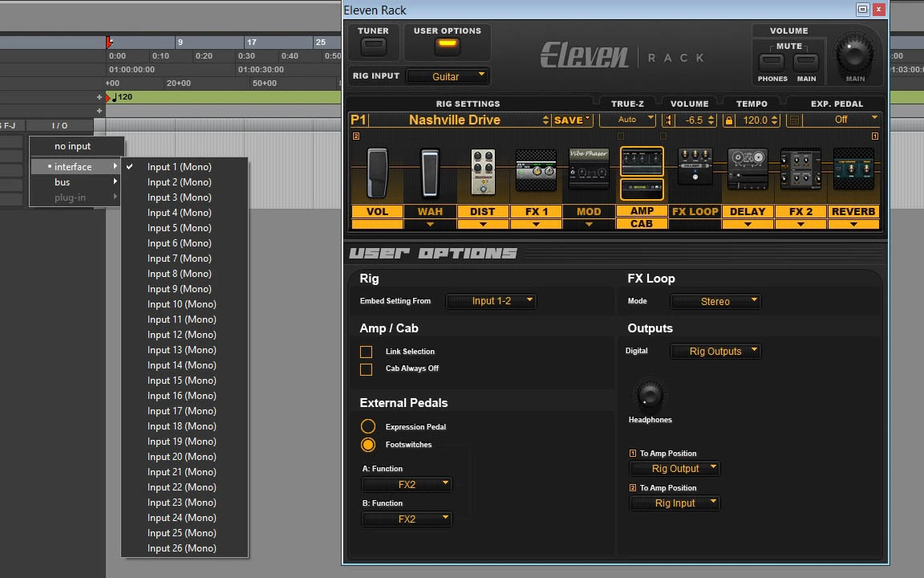
Task: Toggle the WAH block on
Action: coord(430,212)
